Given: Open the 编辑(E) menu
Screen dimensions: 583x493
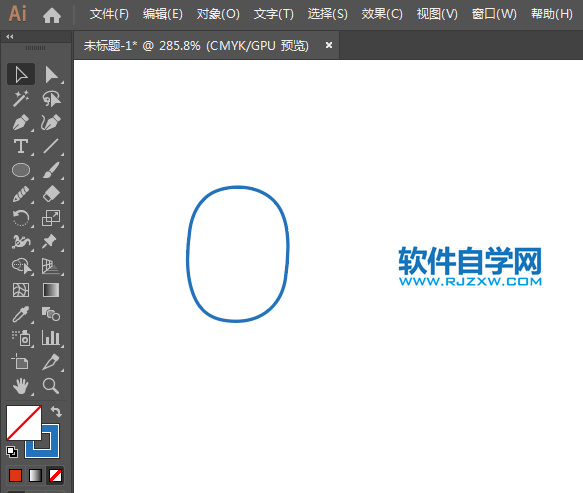Looking at the screenshot, I should coord(163,14).
